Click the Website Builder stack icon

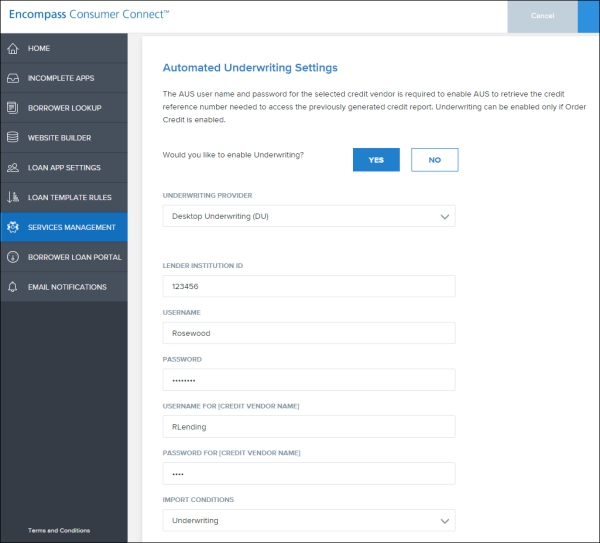(x=13, y=137)
